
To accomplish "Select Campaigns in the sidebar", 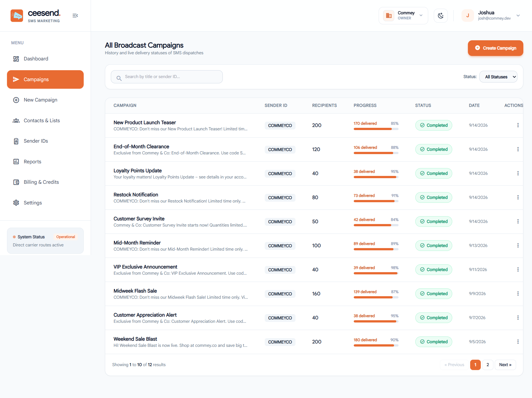I will pos(45,79).
